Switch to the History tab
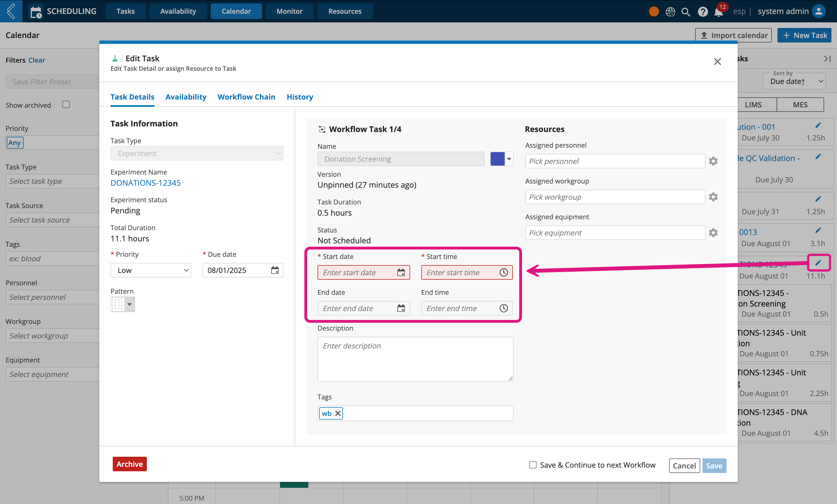Viewport: 837px width, 504px height. 300,97
